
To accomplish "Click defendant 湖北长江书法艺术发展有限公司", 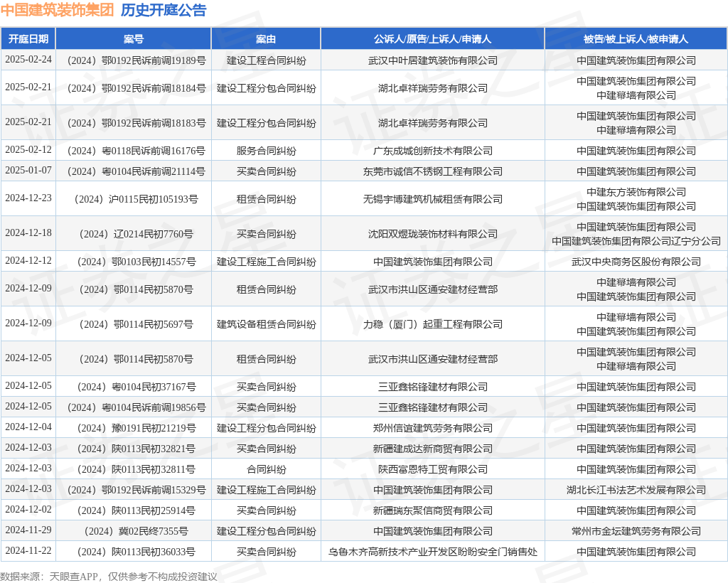I will [636, 490].
